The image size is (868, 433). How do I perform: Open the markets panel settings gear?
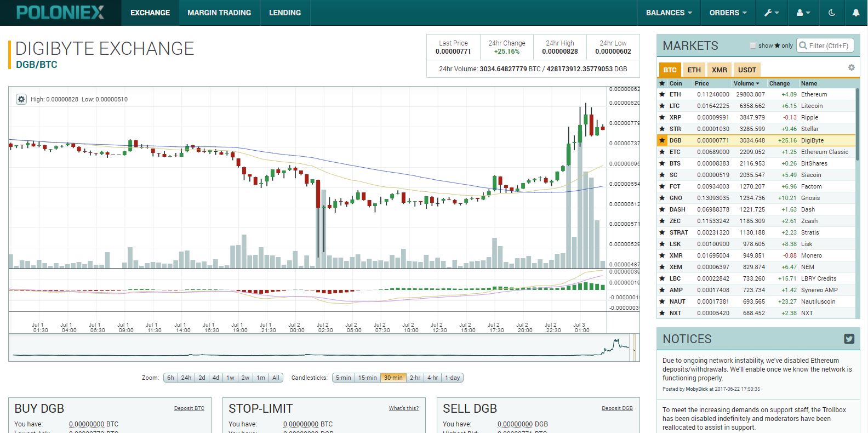851,67
